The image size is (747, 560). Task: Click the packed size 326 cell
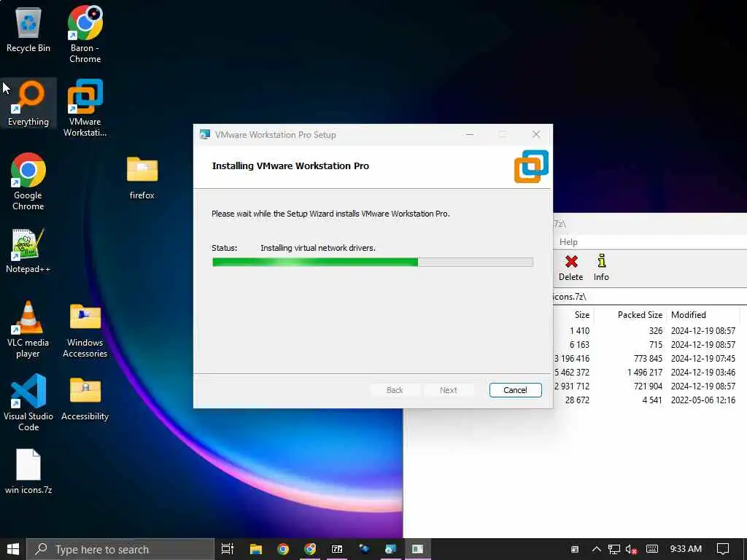[656, 330]
